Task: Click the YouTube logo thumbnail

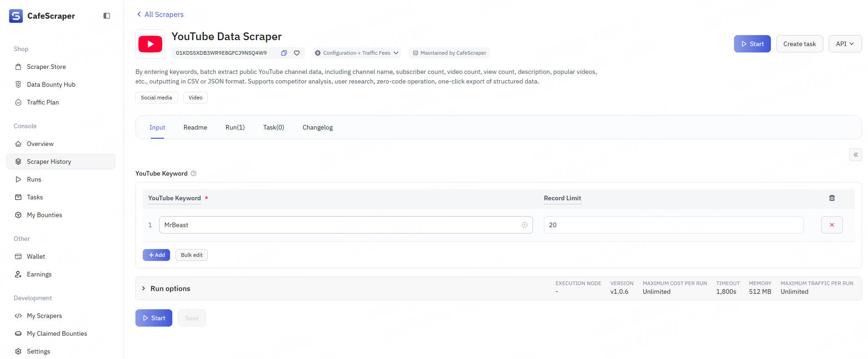Action: [x=150, y=44]
